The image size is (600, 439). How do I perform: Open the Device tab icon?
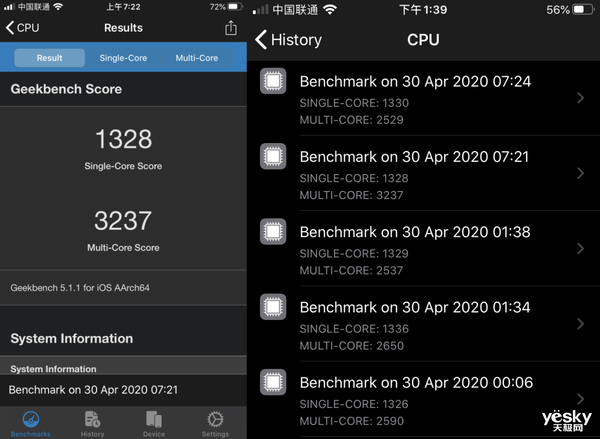click(154, 421)
